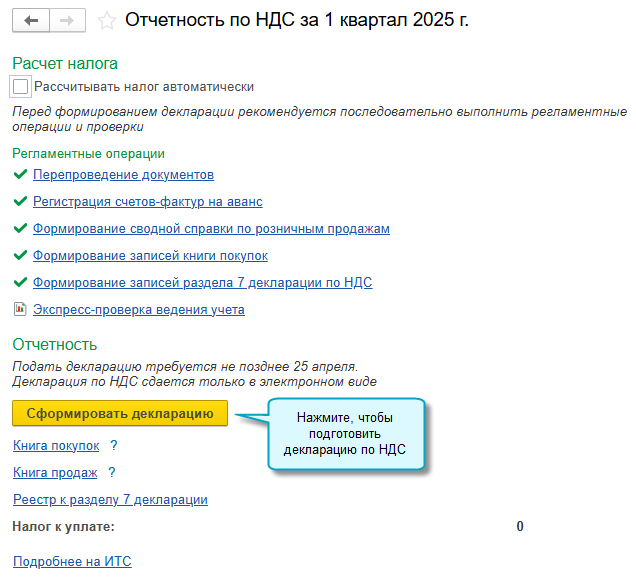Click the 'Налог к уплате:' label
This screenshot has width=636, height=581.
click(64, 527)
